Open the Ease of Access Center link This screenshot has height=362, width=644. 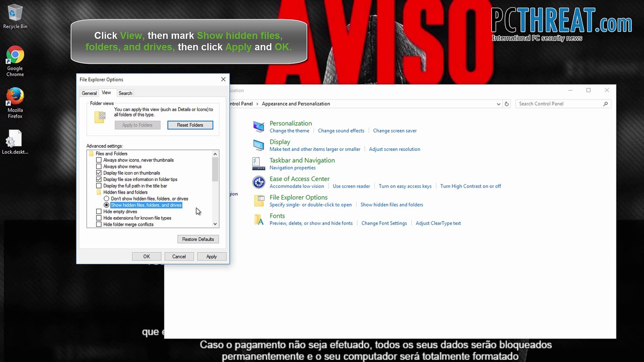pyautogui.click(x=299, y=179)
